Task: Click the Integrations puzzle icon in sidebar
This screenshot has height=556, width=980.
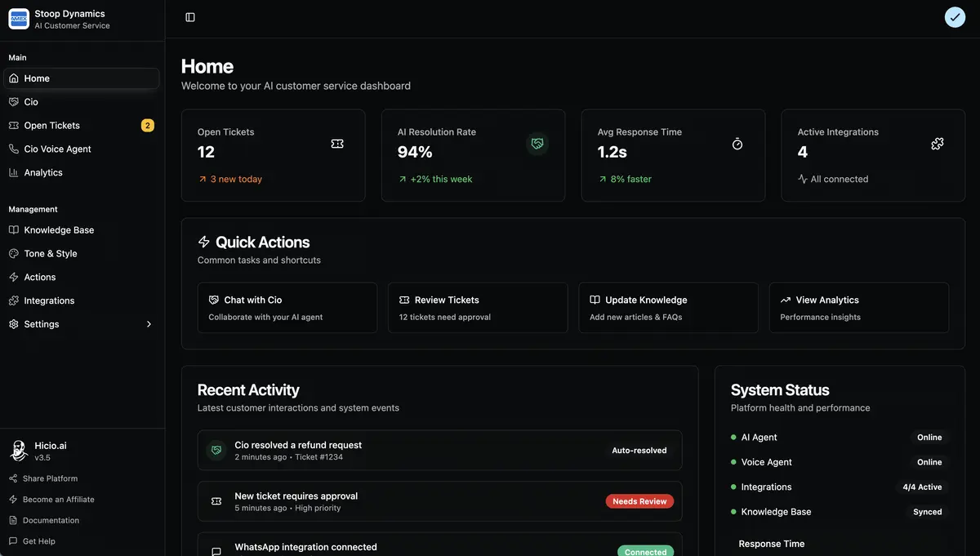Action: pyautogui.click(x=14, y=300)
